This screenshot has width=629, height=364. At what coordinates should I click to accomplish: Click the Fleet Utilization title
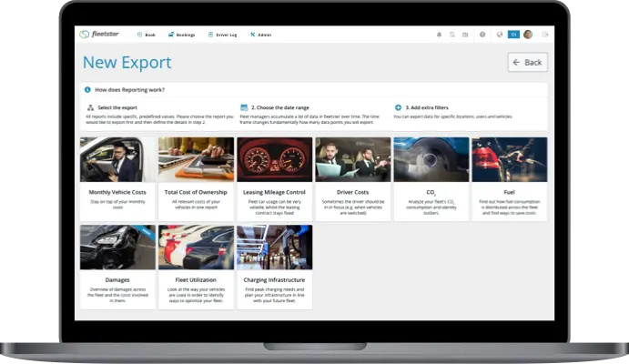click(196, 279)
